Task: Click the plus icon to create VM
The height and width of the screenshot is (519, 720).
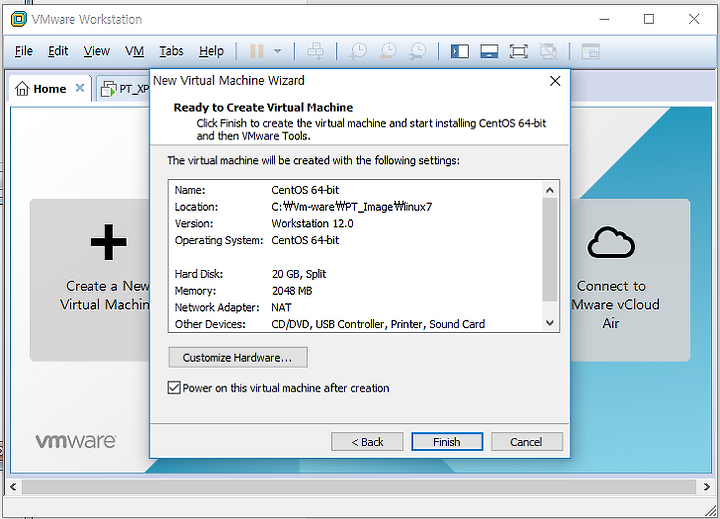Action: (x=108, y=242)
